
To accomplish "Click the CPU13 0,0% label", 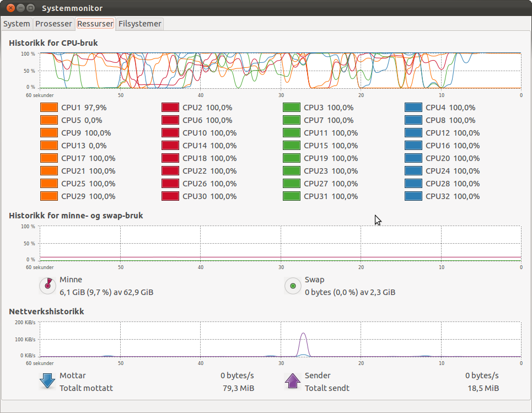I will click(84, 146).
